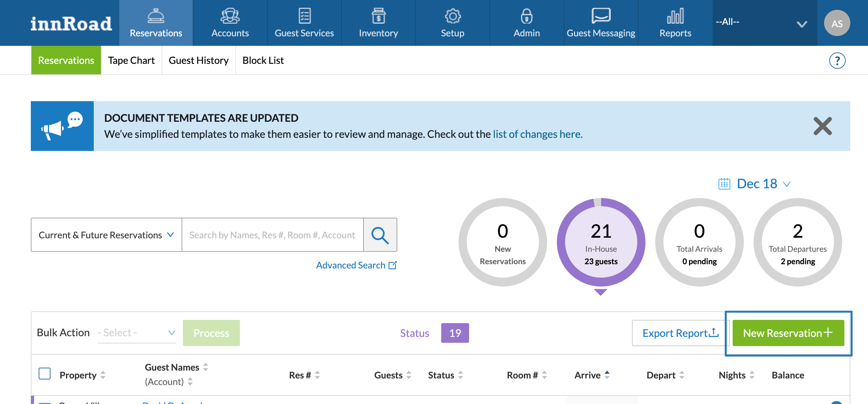Open the Bulk Action Select dropdown
The height and width of the screenshot is (404, 868).
coord(136,333)
